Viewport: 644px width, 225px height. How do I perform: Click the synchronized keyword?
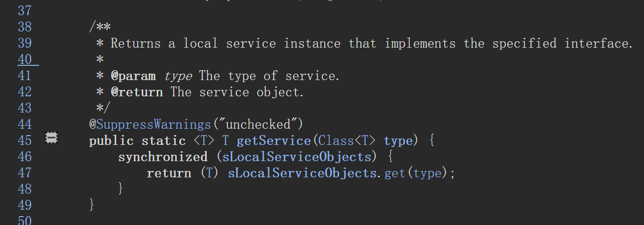(163, 157)
